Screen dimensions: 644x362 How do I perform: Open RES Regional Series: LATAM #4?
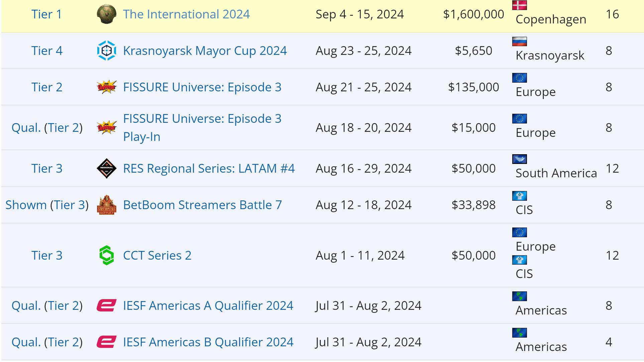point(209,169)
